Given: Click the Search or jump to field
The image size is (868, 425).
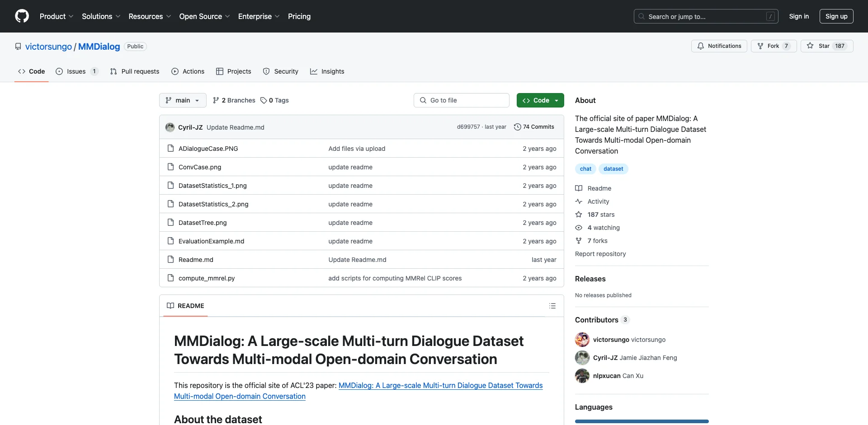Looking at the screenshot, I should tap(706, 16).
